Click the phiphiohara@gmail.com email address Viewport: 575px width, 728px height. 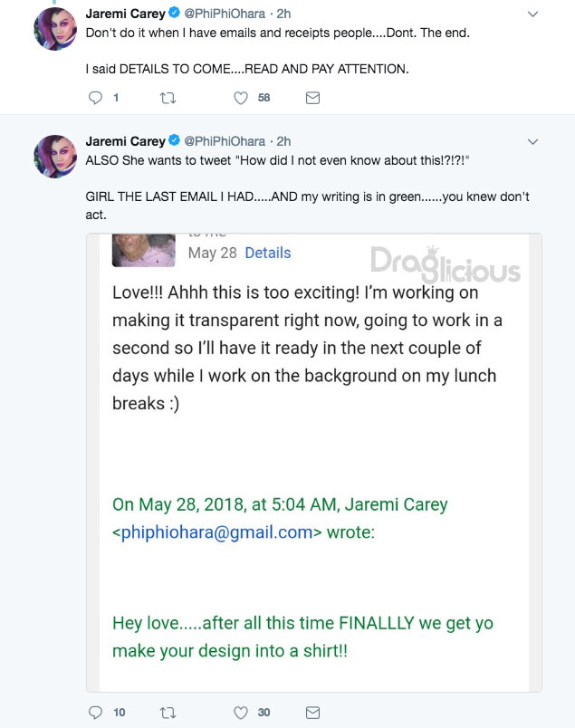217,532
